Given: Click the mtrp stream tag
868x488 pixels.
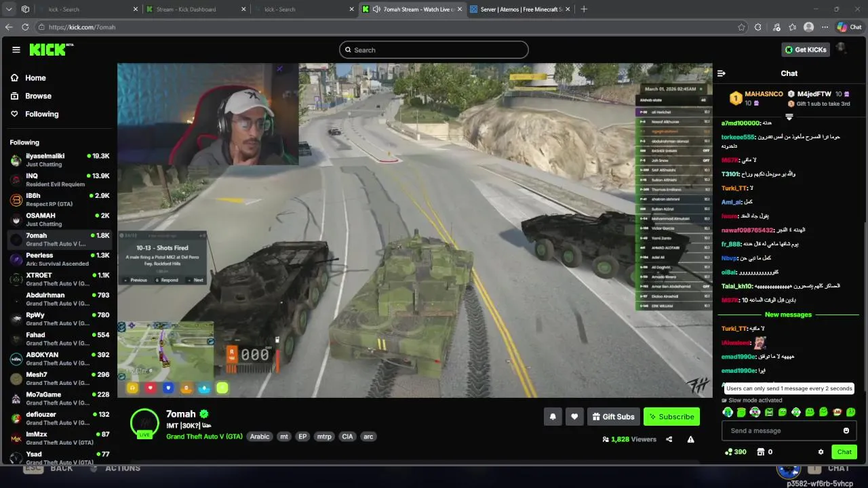Looking at the screenshot, I should coord(324,436).
